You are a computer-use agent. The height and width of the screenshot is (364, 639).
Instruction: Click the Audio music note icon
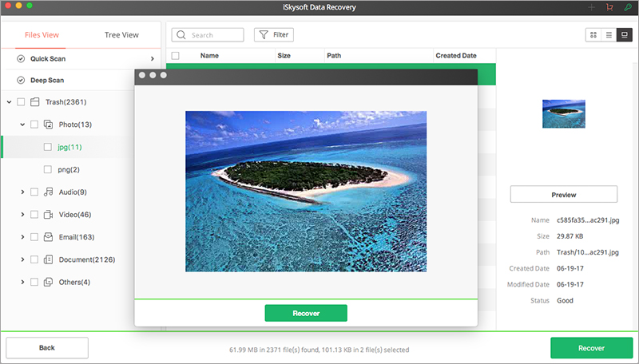tap(48, 192)
